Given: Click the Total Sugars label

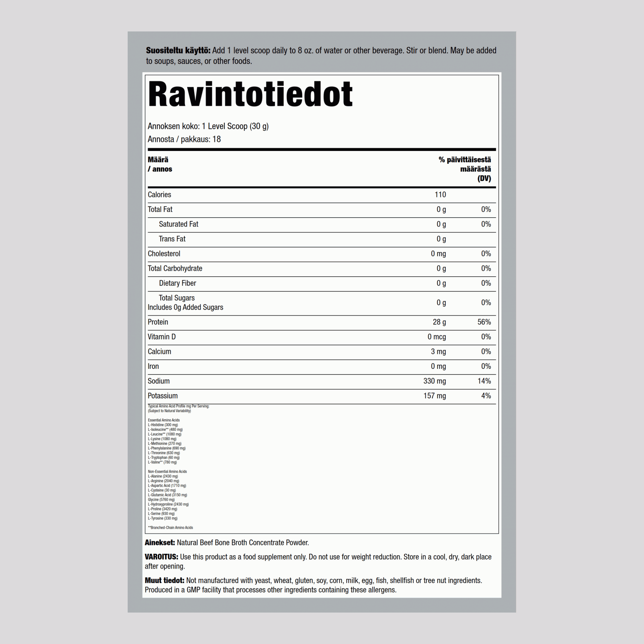Looking at the screenshot, I should click(177, 298).
